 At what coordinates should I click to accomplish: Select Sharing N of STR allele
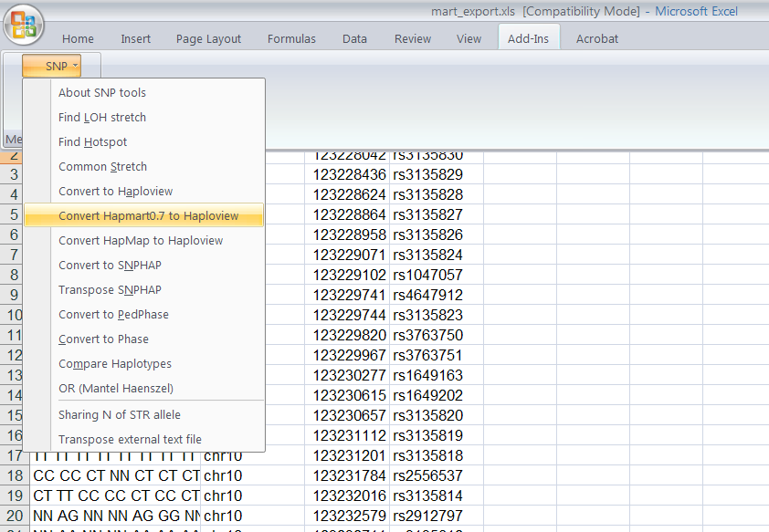(x=143, y=415)
